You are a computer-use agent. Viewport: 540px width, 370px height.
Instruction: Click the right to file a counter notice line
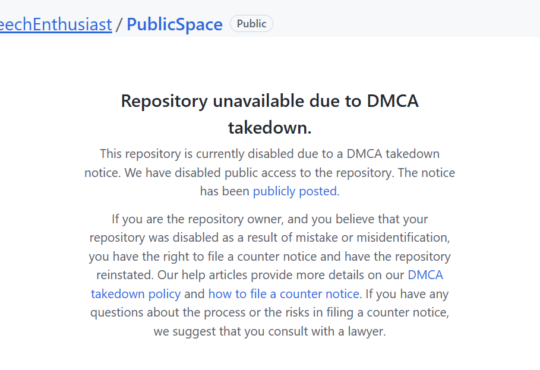coord(270,257)
